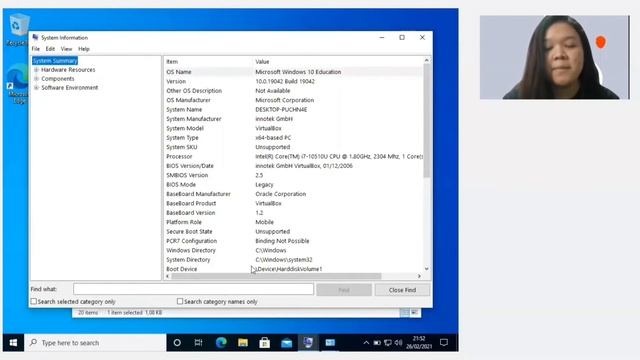Click the vertical scrollbar down arrow

(427, 269)
